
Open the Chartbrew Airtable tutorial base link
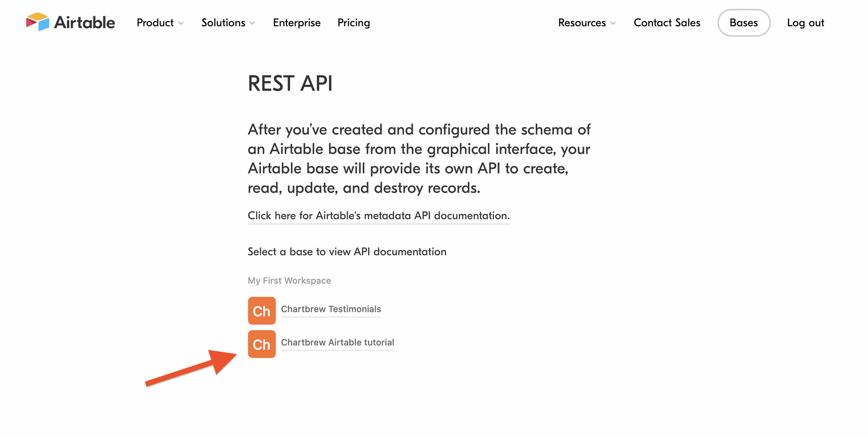(337, 342)
